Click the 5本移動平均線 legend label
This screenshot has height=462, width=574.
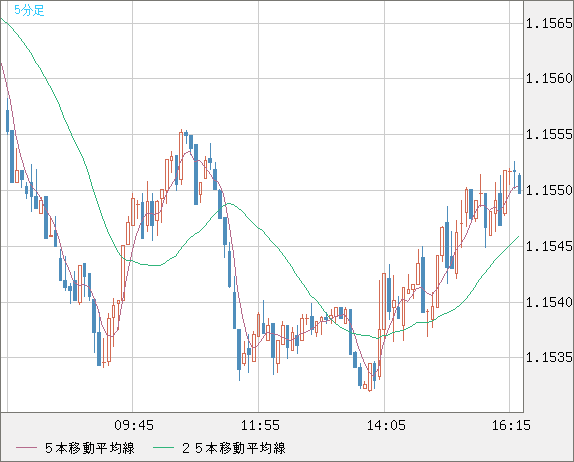click(x=90, y=448)
